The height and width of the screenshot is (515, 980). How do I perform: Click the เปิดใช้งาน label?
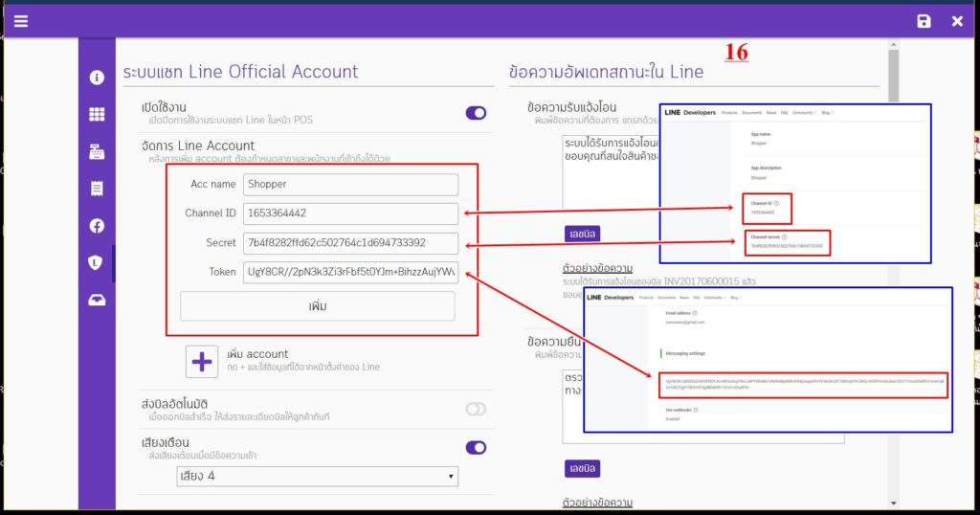point(164,107)
